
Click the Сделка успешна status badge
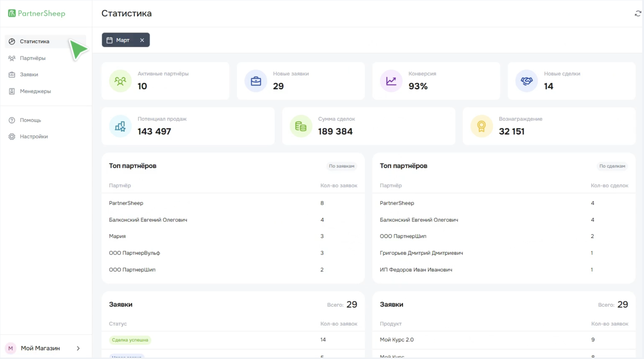[x=130, y=340]
